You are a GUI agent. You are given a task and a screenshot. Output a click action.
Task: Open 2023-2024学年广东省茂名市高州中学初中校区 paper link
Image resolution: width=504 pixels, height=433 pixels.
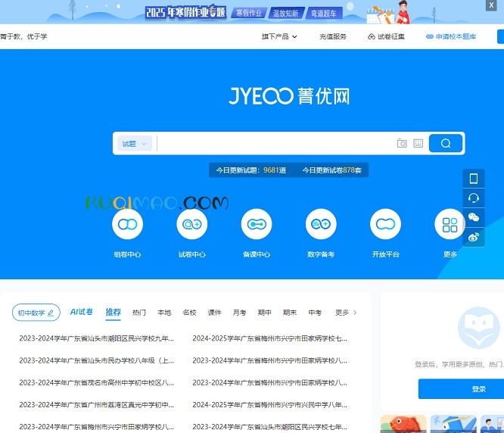96,382
